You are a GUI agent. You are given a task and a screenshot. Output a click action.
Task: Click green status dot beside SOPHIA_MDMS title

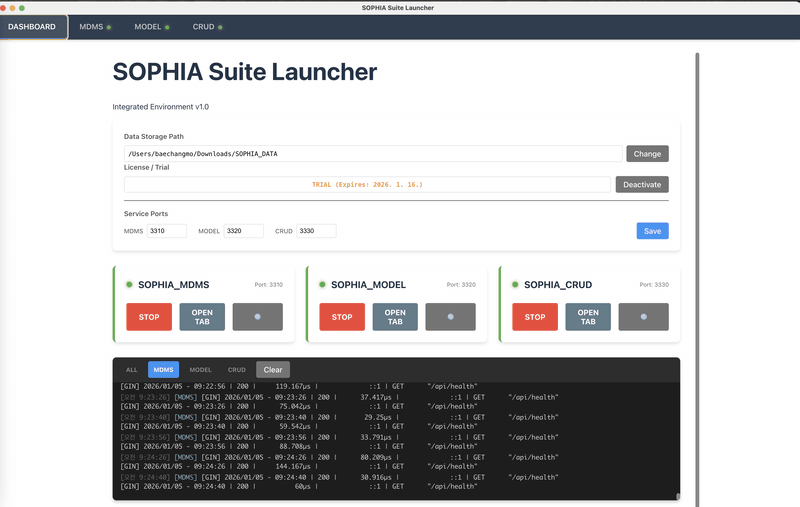(x=129, y=285)
